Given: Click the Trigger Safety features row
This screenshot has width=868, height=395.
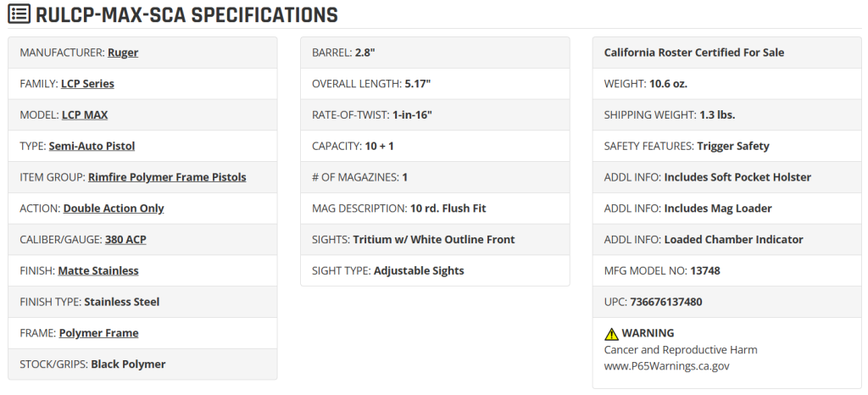Looking at the screenshot, I should point(726,146).
